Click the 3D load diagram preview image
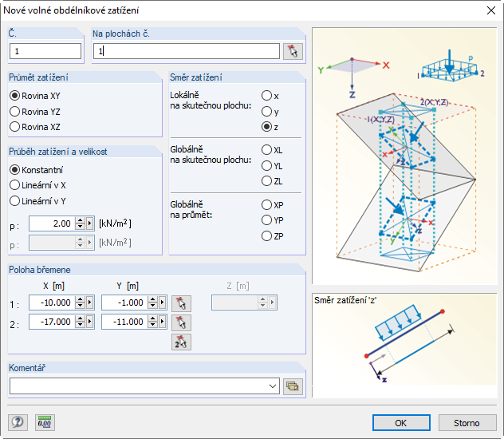The height and width of the screenshot is (439, 504). 404,156
